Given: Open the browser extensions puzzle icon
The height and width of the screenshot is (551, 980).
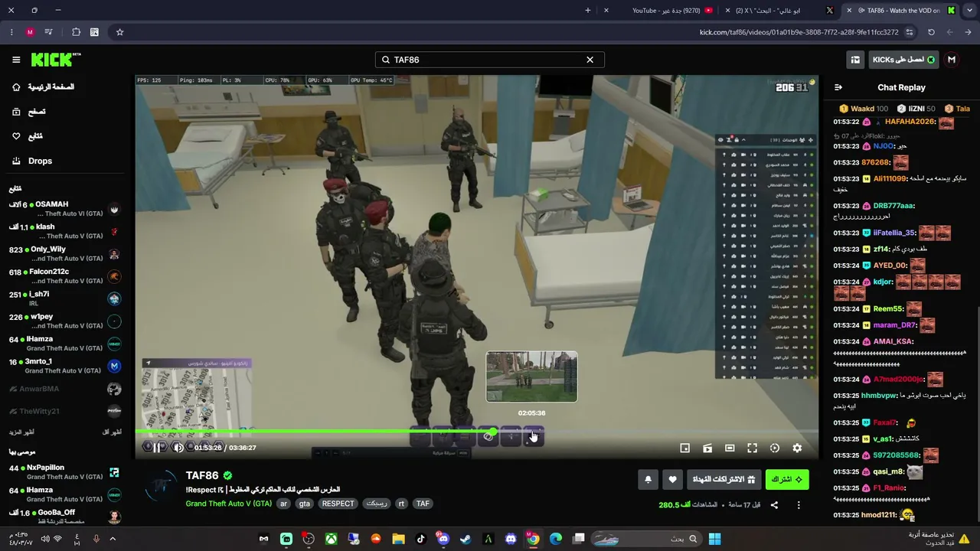Looking at the screenshot, I should tap(76, 32).
